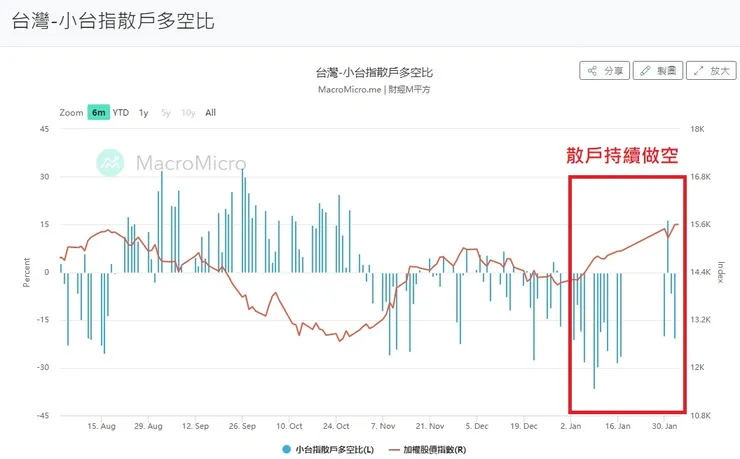Image resolution: width=740 pixels, height=459 pixels.
Task: Click the 21. Nov x-axis label
Action: tap(430, 426)
